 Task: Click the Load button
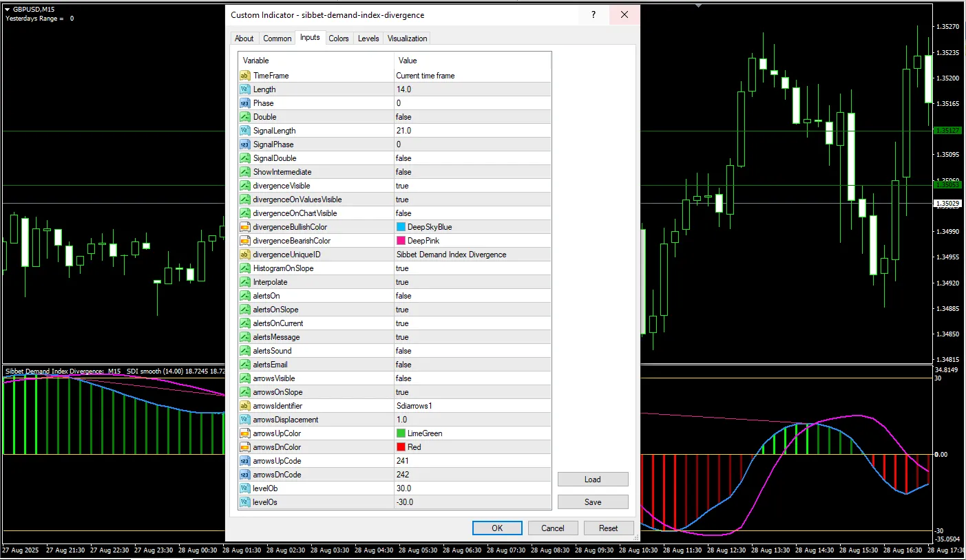592,480
